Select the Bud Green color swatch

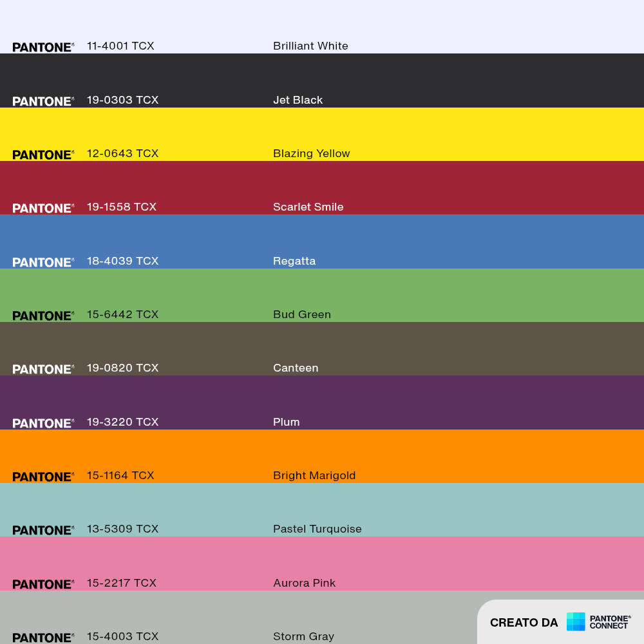tap(322, 296)
